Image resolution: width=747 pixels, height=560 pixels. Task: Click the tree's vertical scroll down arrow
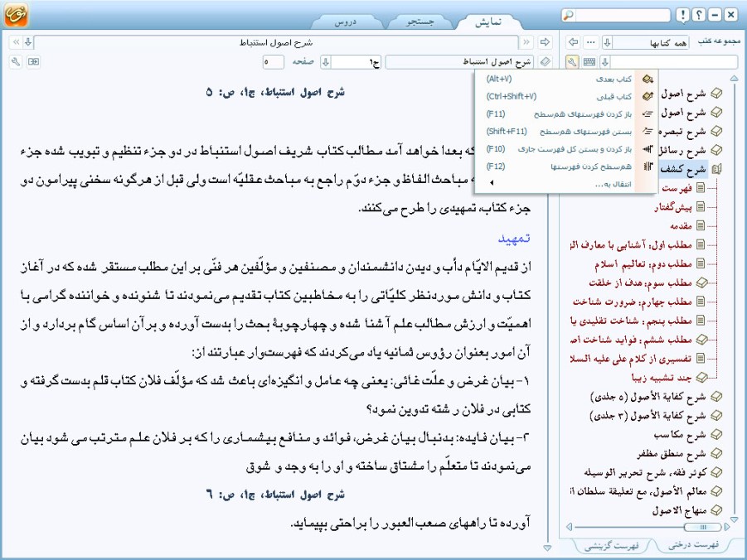click(x=734, y=519)
